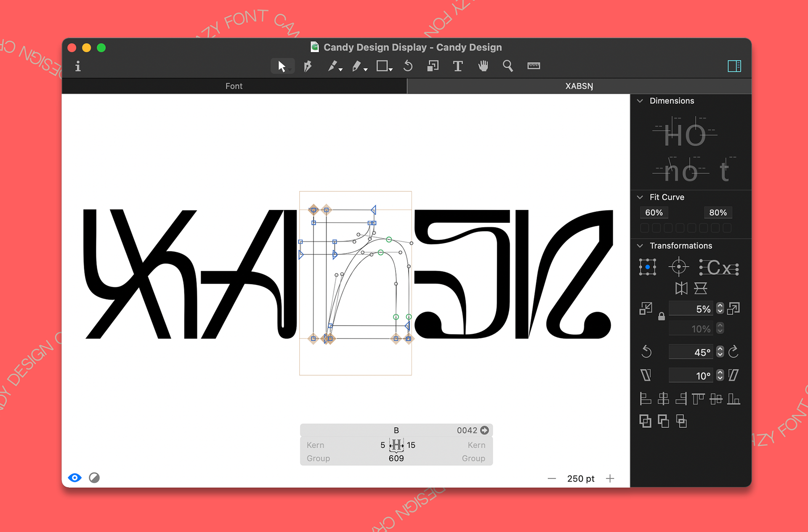
Task: Adjust the 45° rotation stepper
Action: tap(720, 352)
